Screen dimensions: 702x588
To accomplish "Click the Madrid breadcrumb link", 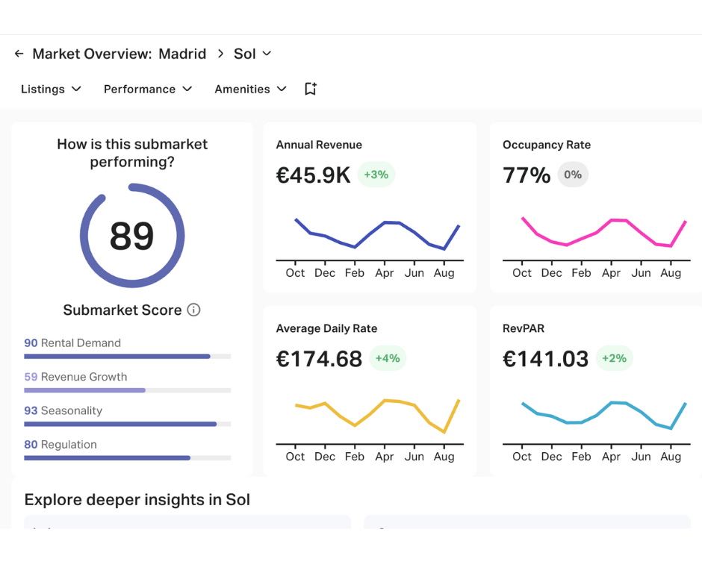I will click(x=182, y=54).
